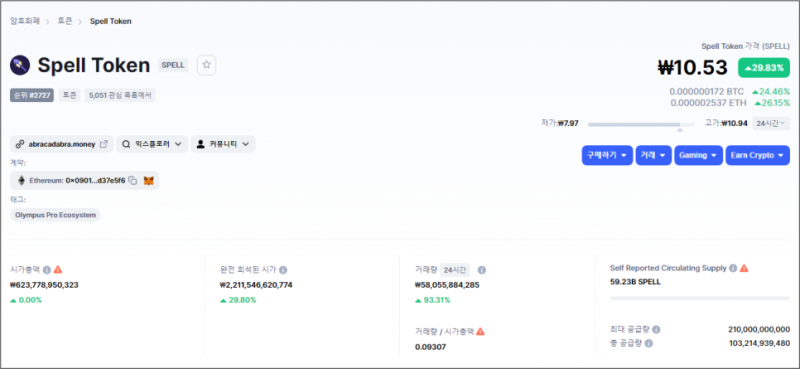Go to first breadcrumb link

[x=25, y=21]
